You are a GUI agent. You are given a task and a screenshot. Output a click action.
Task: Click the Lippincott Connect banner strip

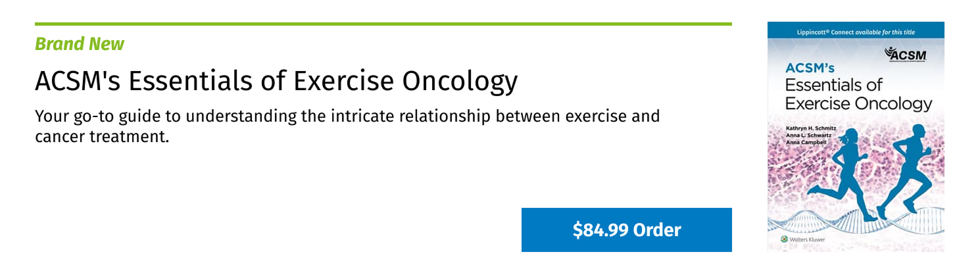(856, 32)
